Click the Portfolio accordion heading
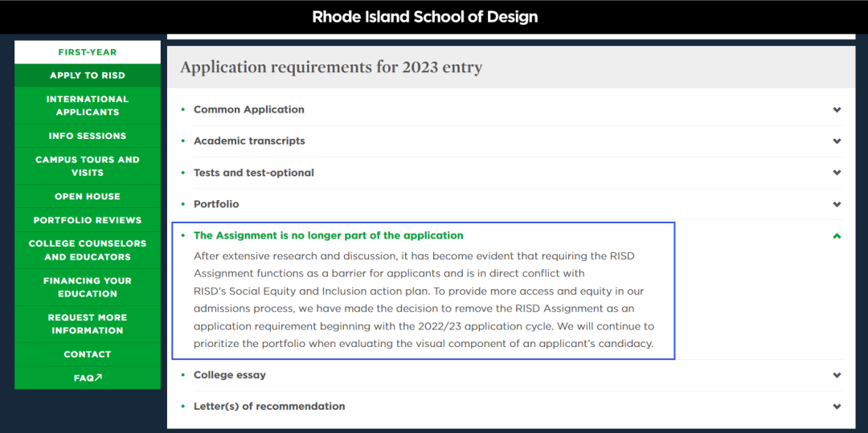 coord(216,204)
